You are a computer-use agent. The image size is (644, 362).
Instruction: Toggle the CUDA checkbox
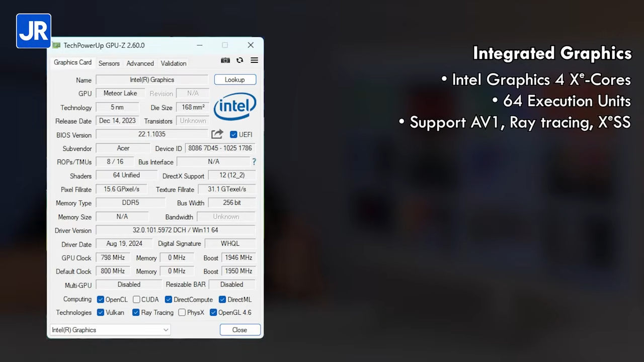click(136, 300)
